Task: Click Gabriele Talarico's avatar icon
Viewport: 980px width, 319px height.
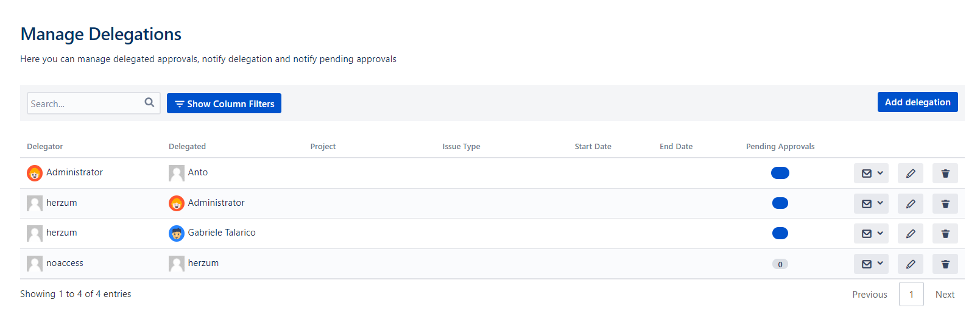Action: click(177, 233)
